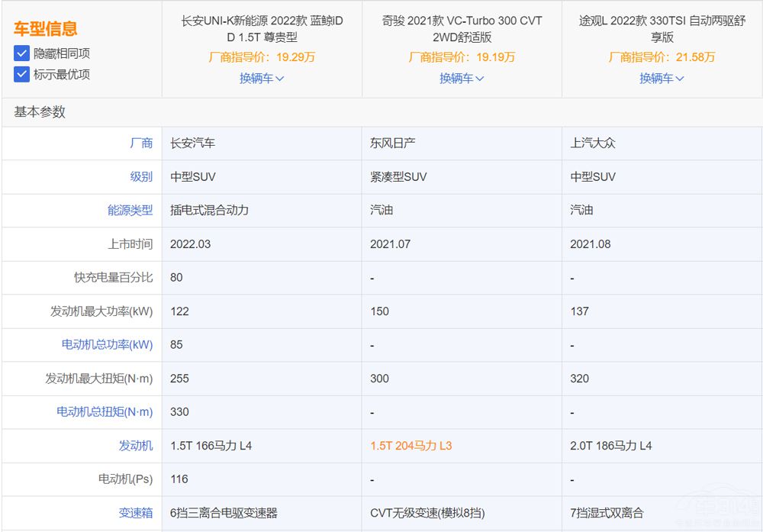Click the 电动机总扭矩(N·m) link
763x532 pixels.
[x=105, y=411]
